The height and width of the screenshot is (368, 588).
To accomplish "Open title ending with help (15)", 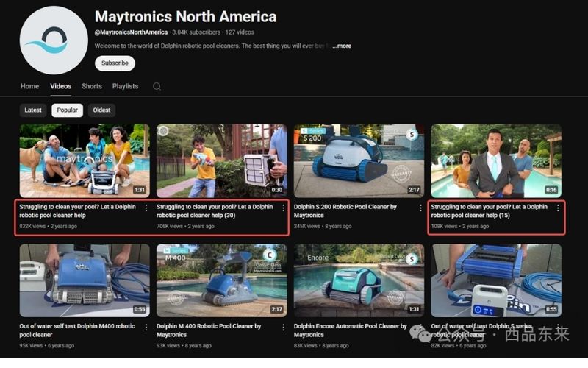I will 489,211.
